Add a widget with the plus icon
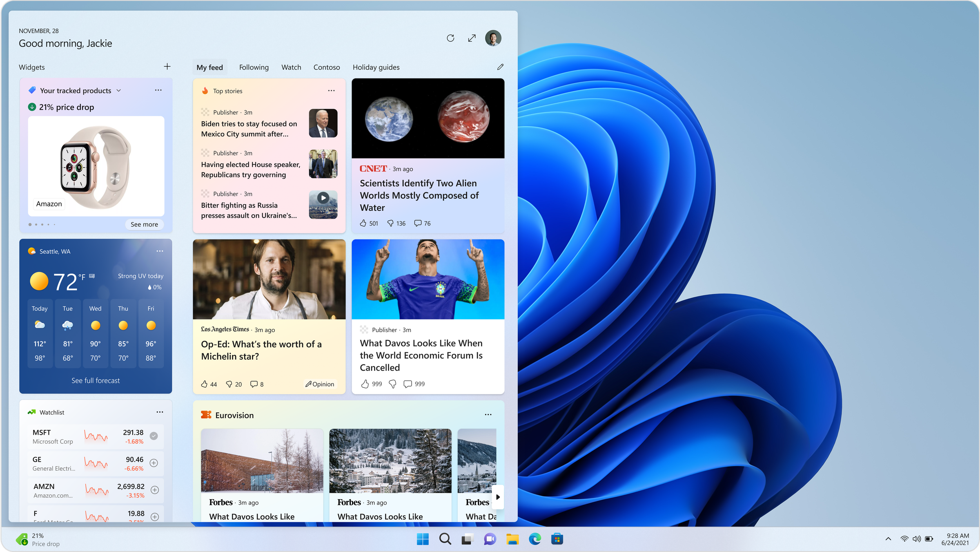Image resolution: width=980 pixels, height=552 pixels. click(x=167, y=67)
